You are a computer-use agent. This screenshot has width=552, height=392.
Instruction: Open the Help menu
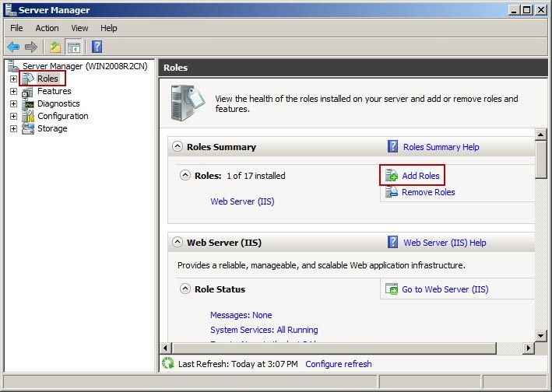click(x=108, y=28)
